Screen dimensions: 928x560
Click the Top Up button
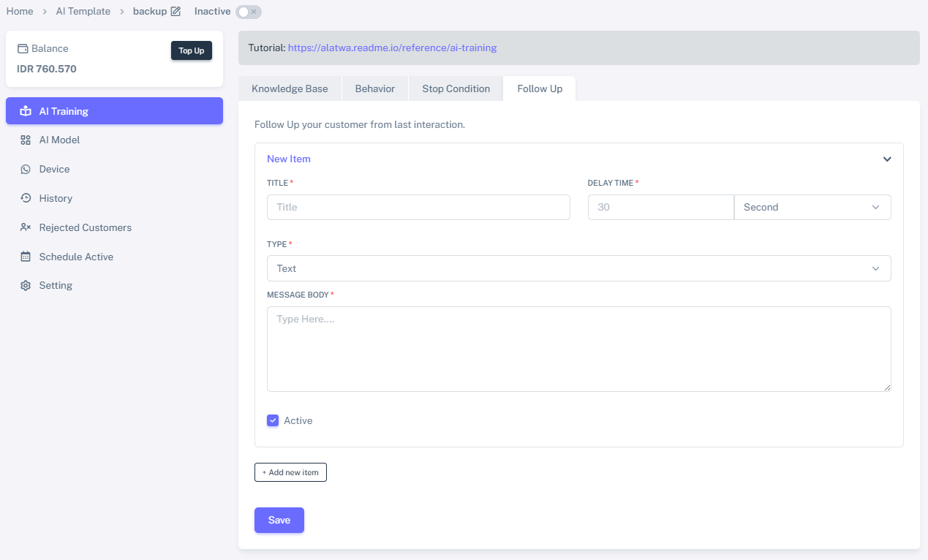(192, 50)
